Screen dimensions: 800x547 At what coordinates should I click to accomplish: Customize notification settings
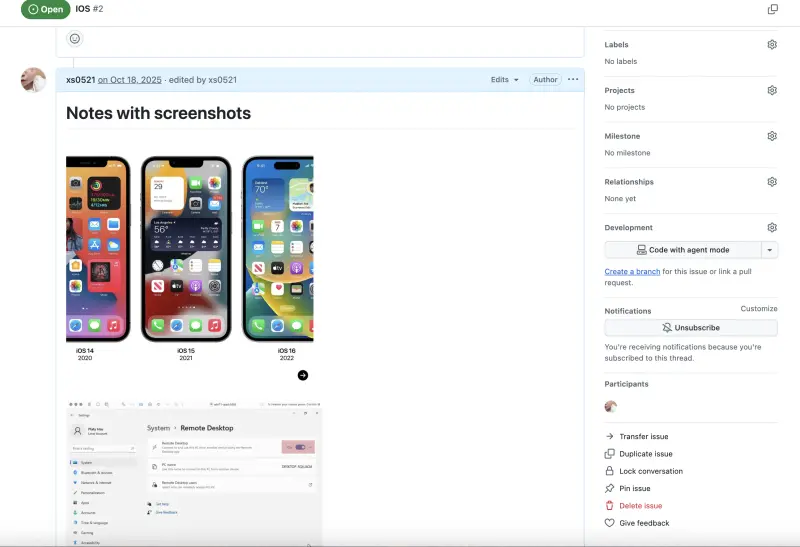point(758,309)
